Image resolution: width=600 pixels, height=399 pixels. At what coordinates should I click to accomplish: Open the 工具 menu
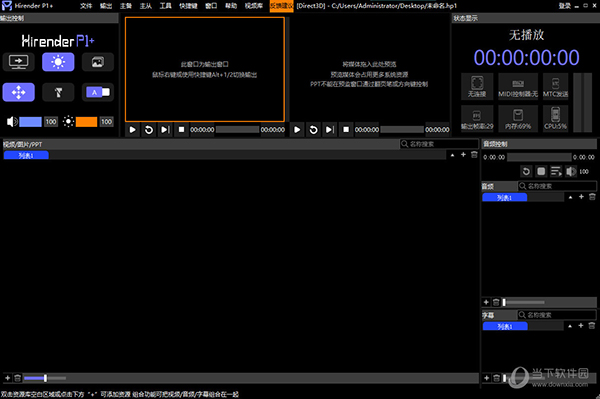pyautogui.click(x=166, y=6)
